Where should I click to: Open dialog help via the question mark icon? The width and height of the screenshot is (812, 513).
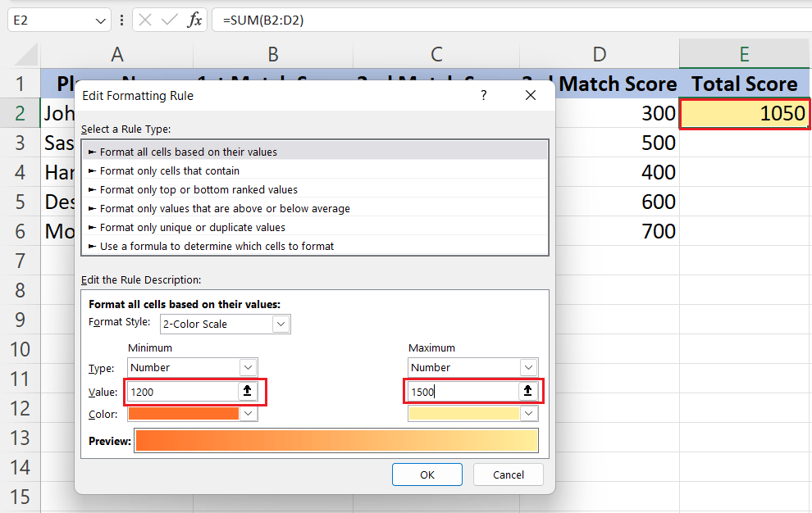point(483,95)
